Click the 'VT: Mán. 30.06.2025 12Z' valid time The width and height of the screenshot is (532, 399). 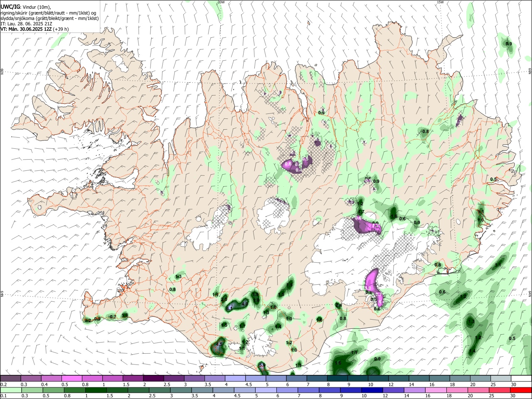pos(26,29)
